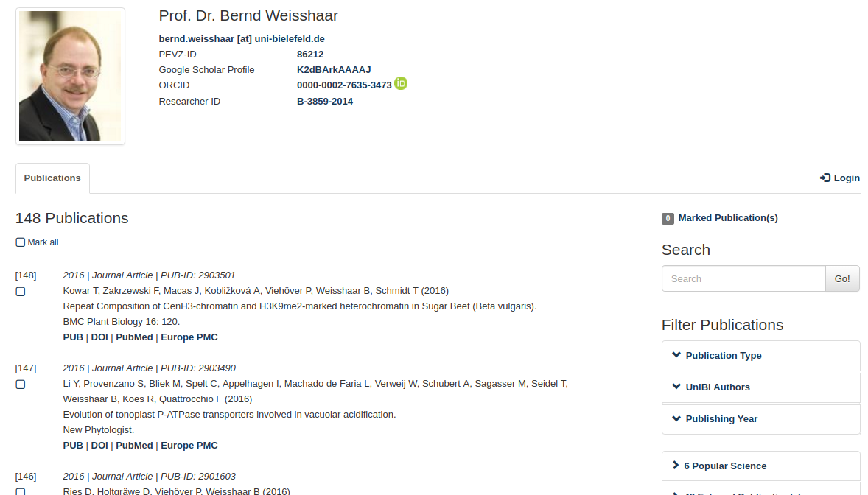Click the Go! search button
This screenshot has width=868, height=495.
tap(842, 278)
